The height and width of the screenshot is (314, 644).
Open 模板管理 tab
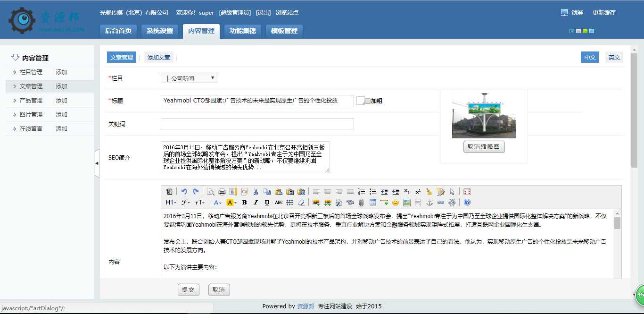tap(284, 31)
